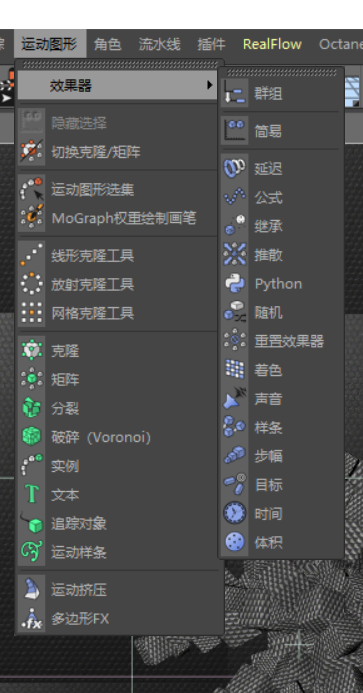
Task: Click the 多边形FX icon
Action: [32, 619]
